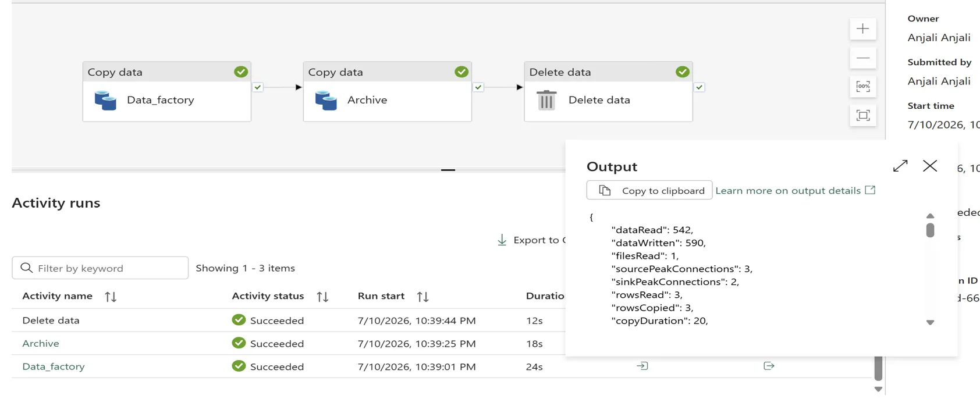Image resolution: width=980 pixels, height=413 pixels.
Task: Zoom in the pipeline canvas with plus icon
Action: (x=862, y=29)
